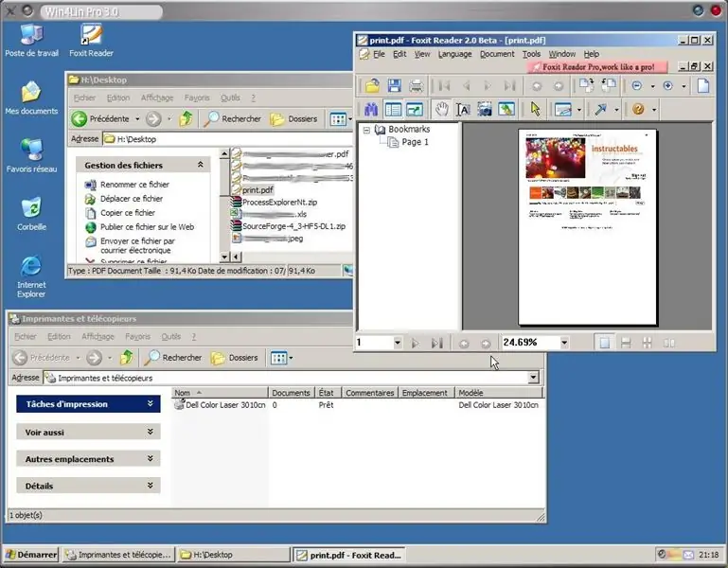728x568 pixels.
Task: Print the document from Foxit toolbar
Action: (416, 86)
